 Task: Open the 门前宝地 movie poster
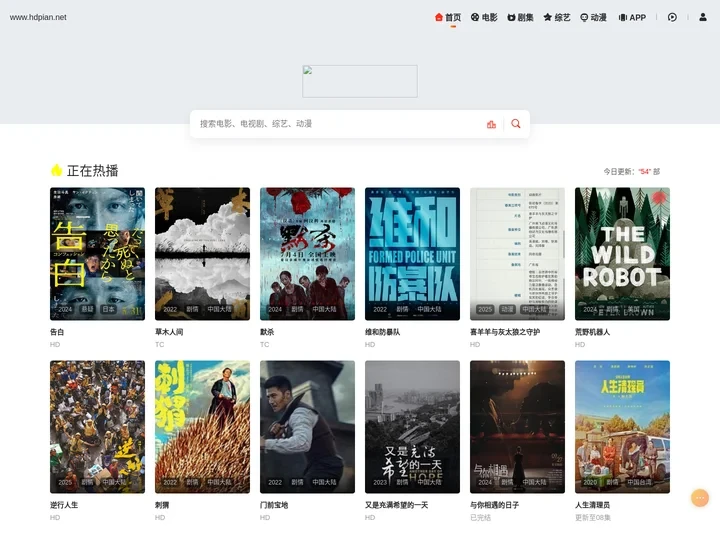coord(307,427)
